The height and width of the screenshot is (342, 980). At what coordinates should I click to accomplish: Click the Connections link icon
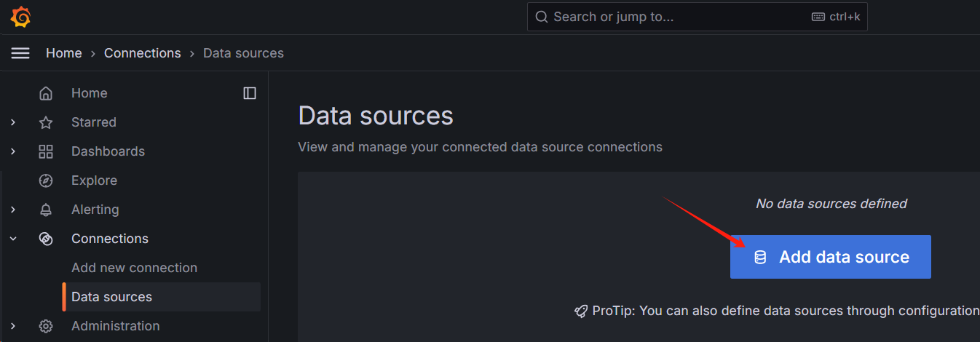pos(46,239)
